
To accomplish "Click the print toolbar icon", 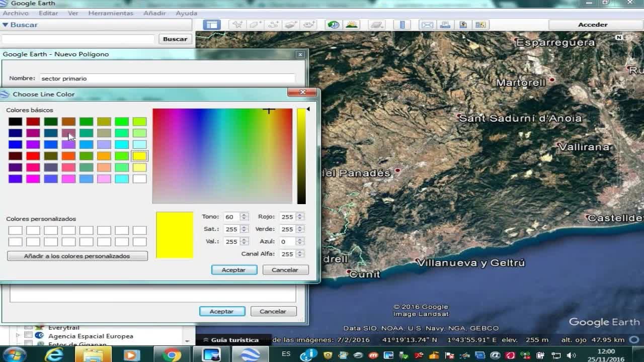I will click(x=445, y=25).
